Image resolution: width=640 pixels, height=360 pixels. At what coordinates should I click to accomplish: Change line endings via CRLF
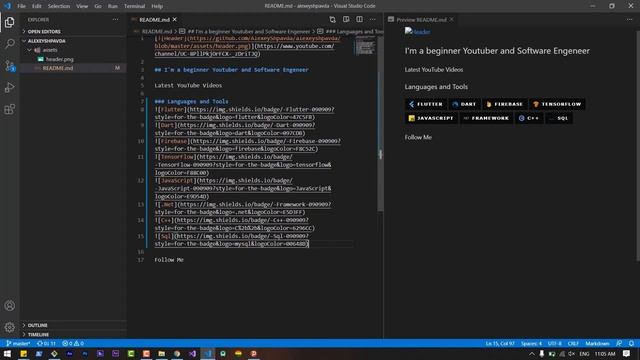(573, 343)
